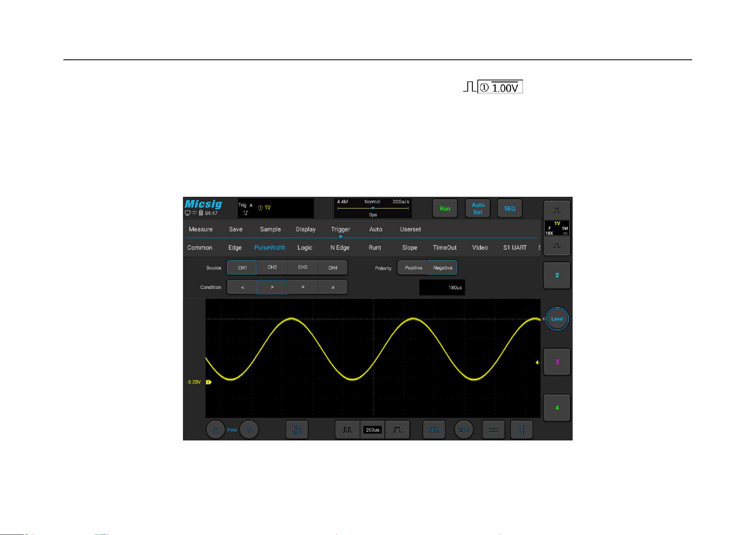Screen dimensions: 756x535
Task: Click the battery status icon
Action: click(x=201, y=213)
